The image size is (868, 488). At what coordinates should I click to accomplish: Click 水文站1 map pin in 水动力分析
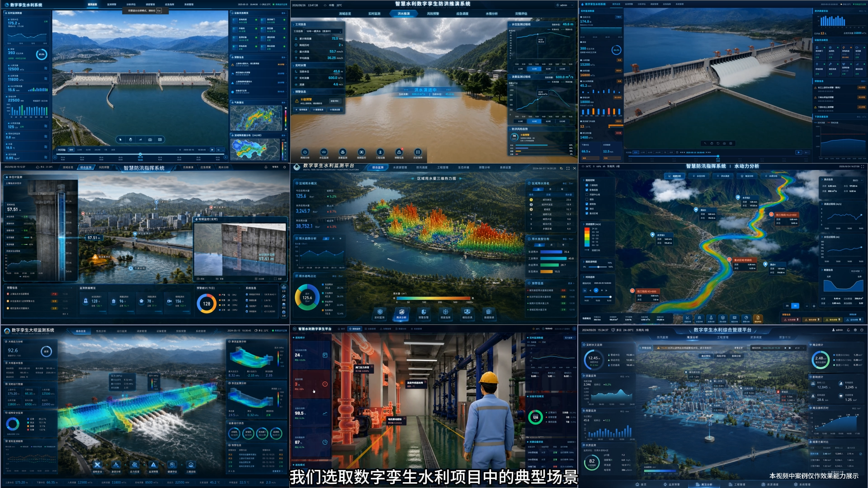(x=652, y=235)
